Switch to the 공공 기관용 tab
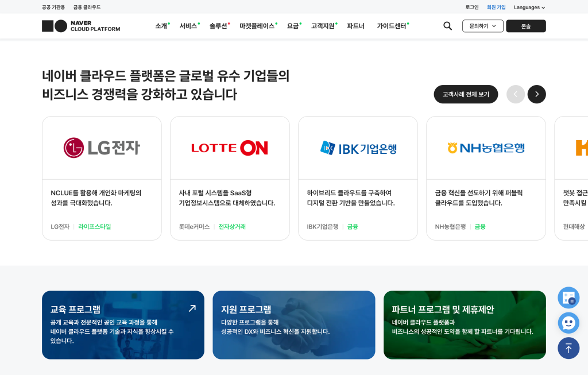This screenshot has height=375, width=588. (x=53, y=7)
